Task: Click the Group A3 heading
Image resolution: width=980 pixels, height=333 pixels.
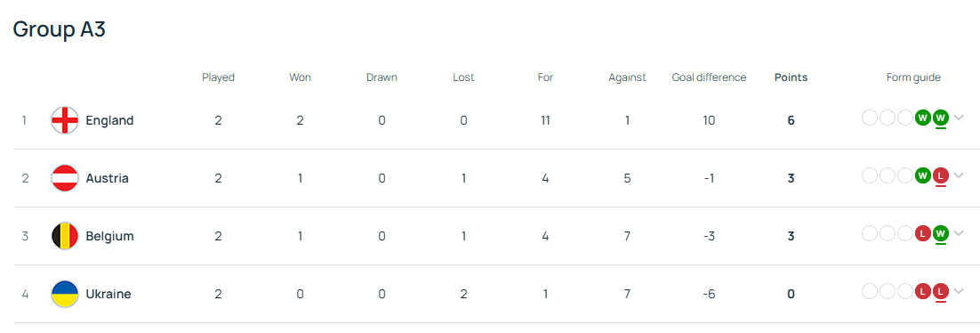Action: [x=60, y=29]
